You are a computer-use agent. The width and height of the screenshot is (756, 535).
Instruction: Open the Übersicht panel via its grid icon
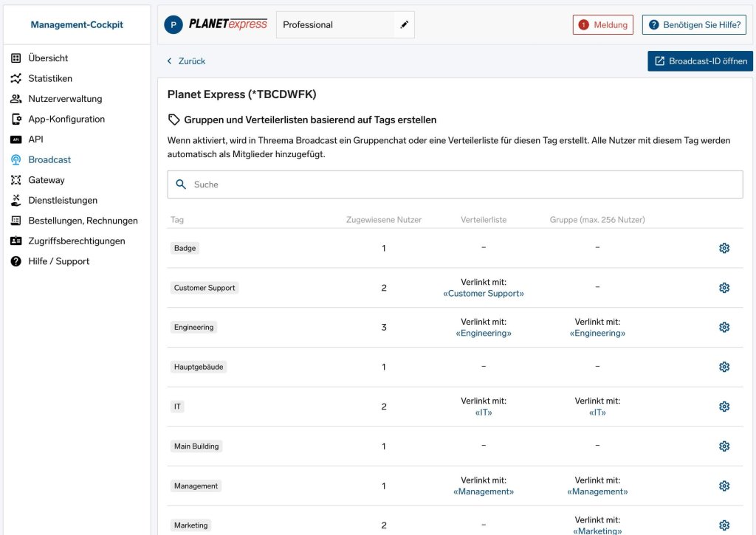tap(17, 58)
